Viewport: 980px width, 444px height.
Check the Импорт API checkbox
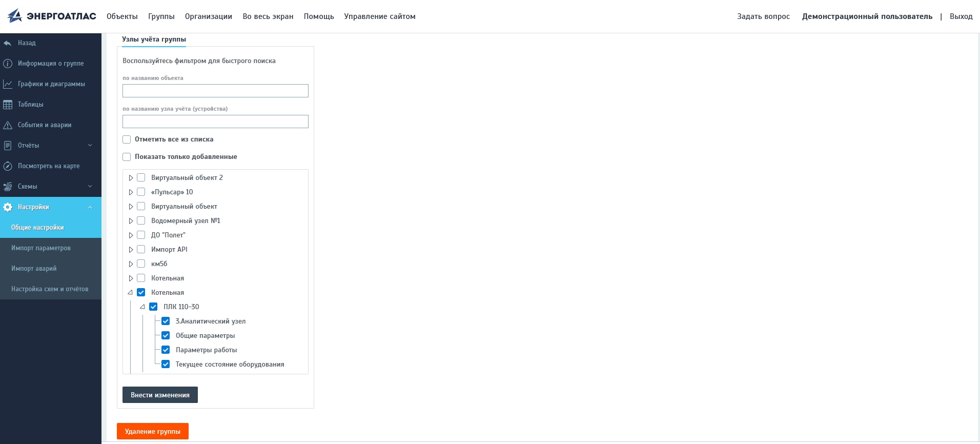pos(141,249)
